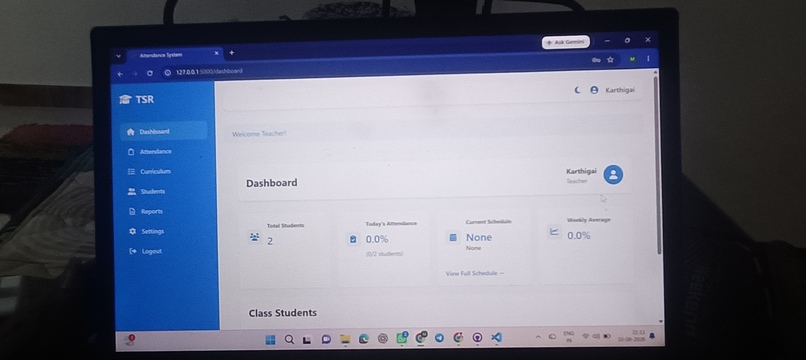Open the Reports page
The height and width of the screenshot is (360, 806).
(x=145, y=211)
